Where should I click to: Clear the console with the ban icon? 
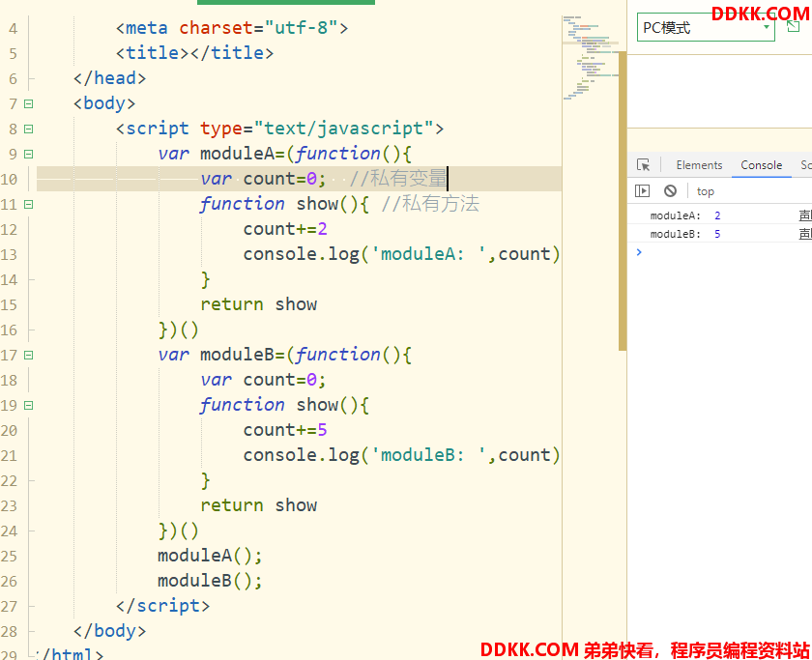670,191
